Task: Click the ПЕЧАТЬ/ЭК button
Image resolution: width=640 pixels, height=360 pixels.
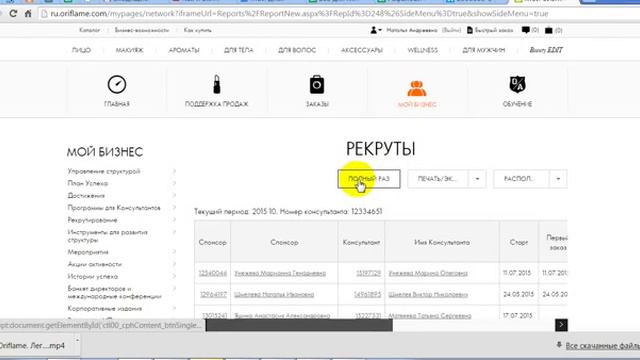Action: point(438,179)
